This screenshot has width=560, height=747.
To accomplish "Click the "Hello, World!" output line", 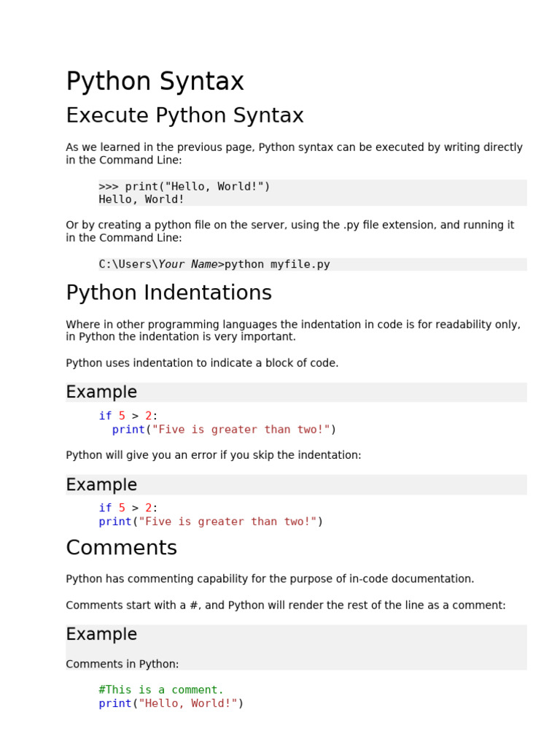I will click(141, 199).
